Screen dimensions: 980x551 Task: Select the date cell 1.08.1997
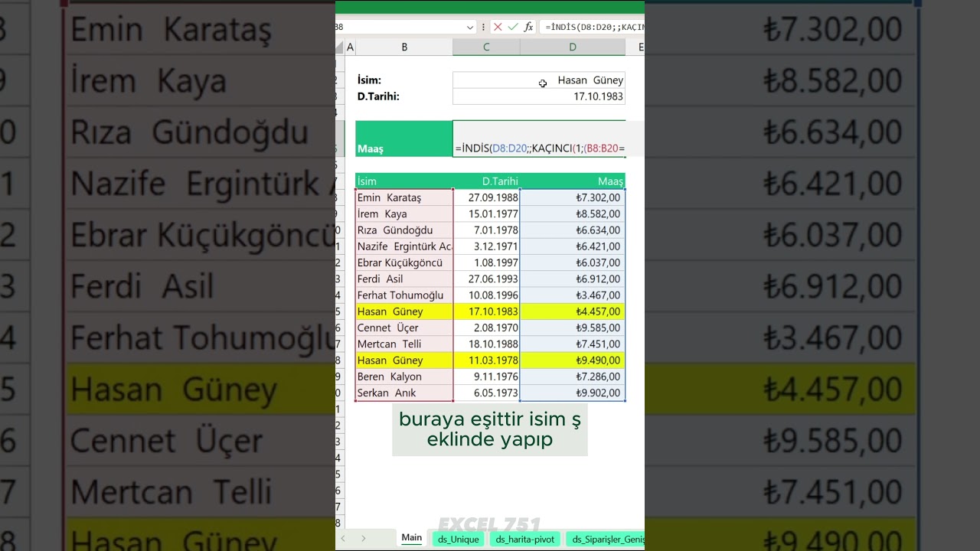pos(486,262)
